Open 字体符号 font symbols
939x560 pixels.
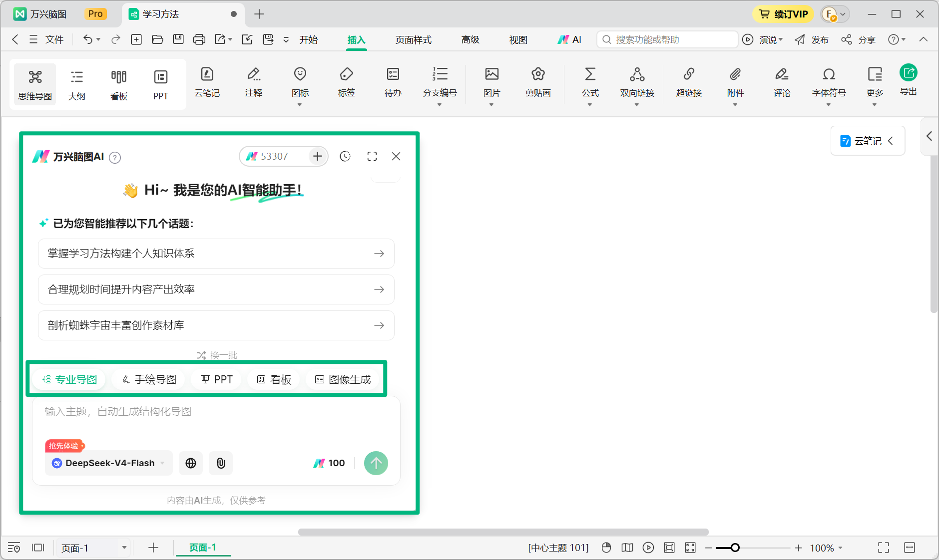(829, 86)
